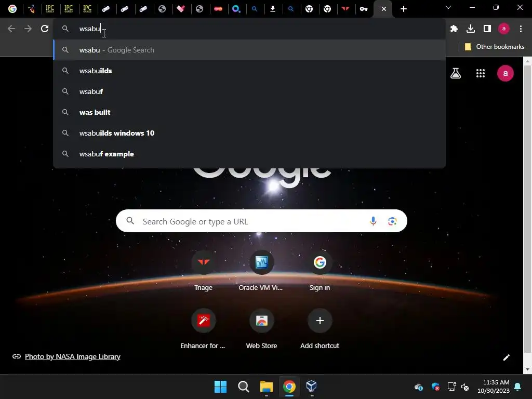
Task: Open the Oracle VM Vi... shortcut
Action: point(261,271)
